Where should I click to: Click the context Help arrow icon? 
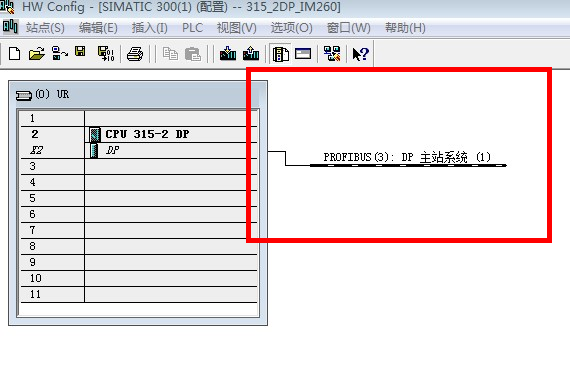point(361,54)
